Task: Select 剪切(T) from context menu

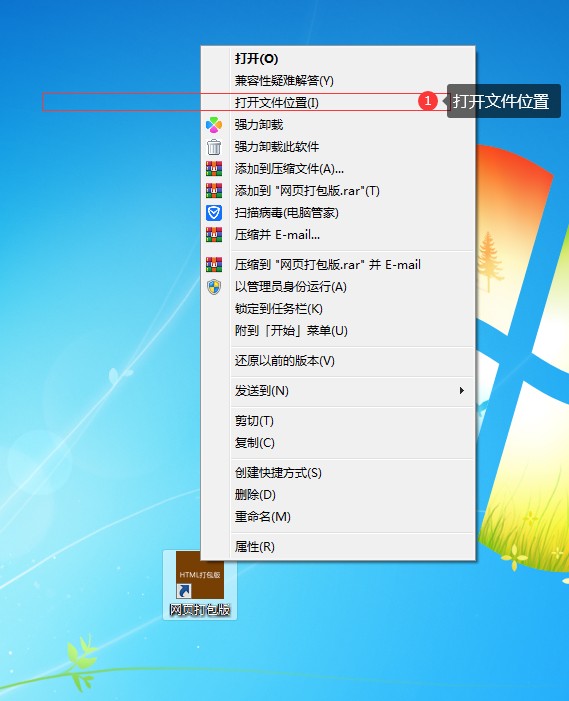Action: pos(338,421)
